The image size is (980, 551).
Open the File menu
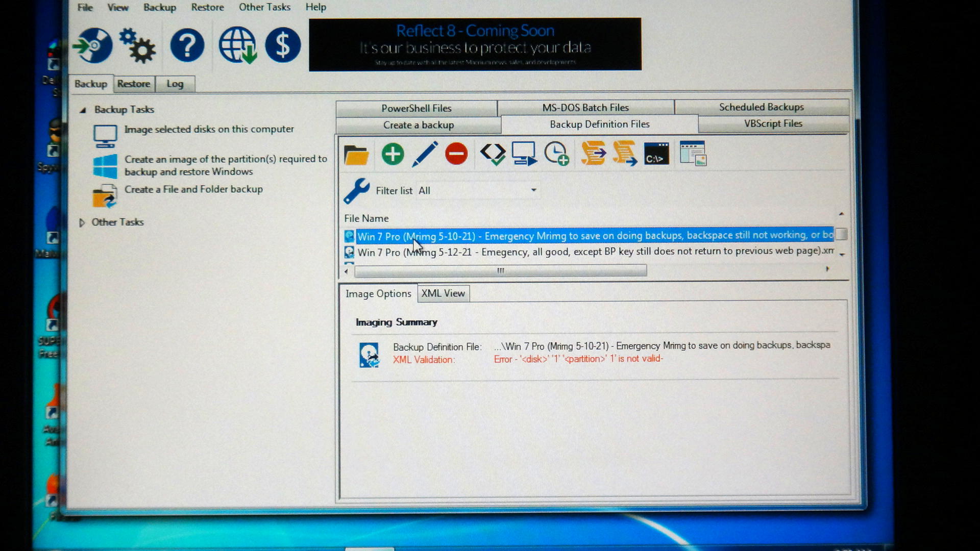85,7
